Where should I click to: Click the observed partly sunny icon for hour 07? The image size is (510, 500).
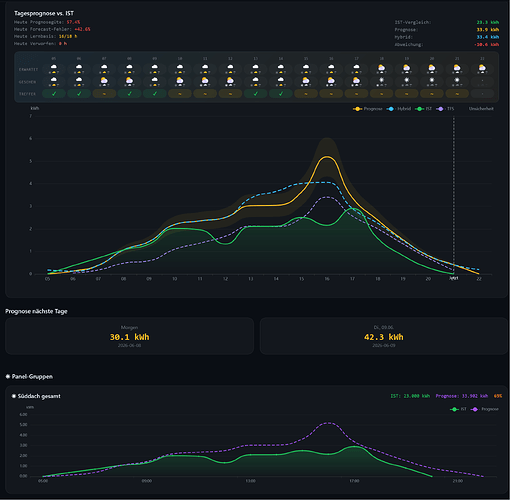pyautogui.click(x=104, y=82)
